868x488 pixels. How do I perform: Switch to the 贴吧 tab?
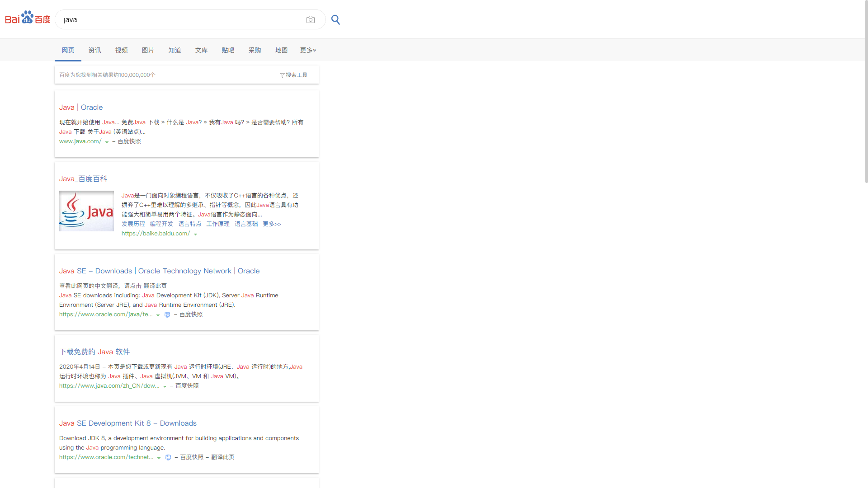tap(228, 50)
